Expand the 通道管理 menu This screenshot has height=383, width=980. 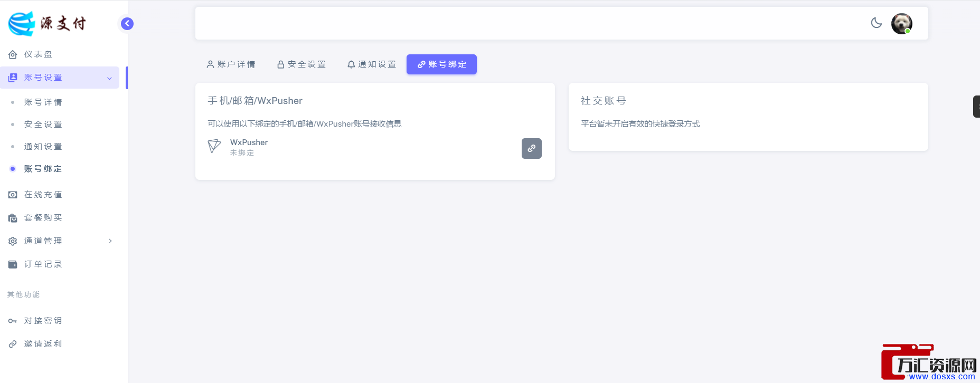click(60, 241)
